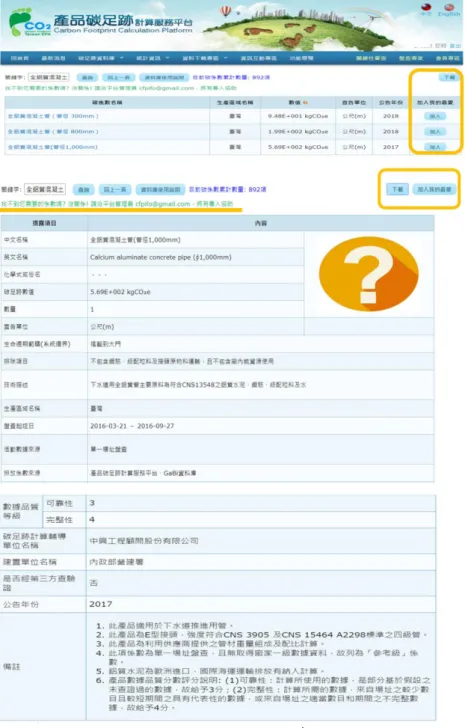Select the detail footprint value 5.69E+002 kgCO2e
The image size is (465, 728).
point(120,292)
